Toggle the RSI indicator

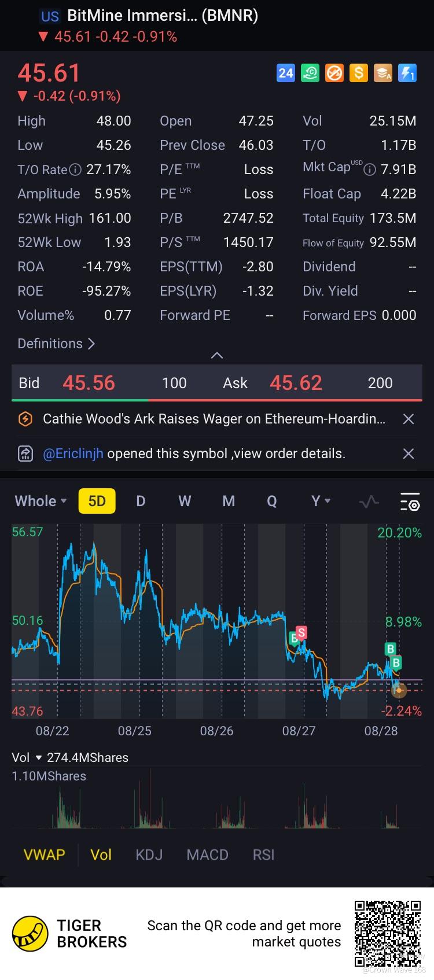(x=263, y=854)
